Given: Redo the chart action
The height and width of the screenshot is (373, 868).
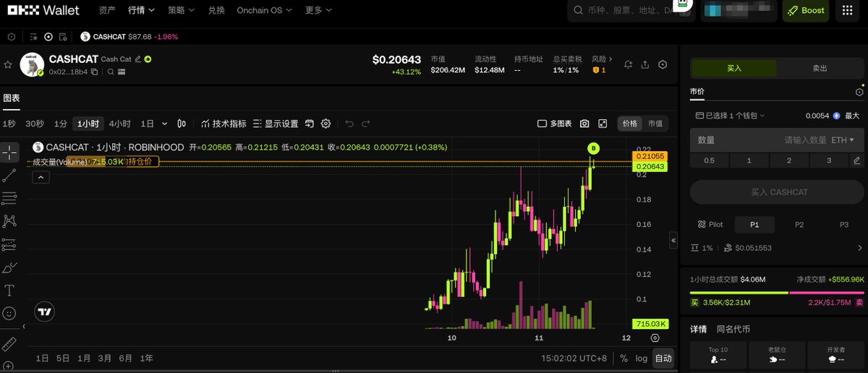Looking at the screenshot, I should point(366,124).
